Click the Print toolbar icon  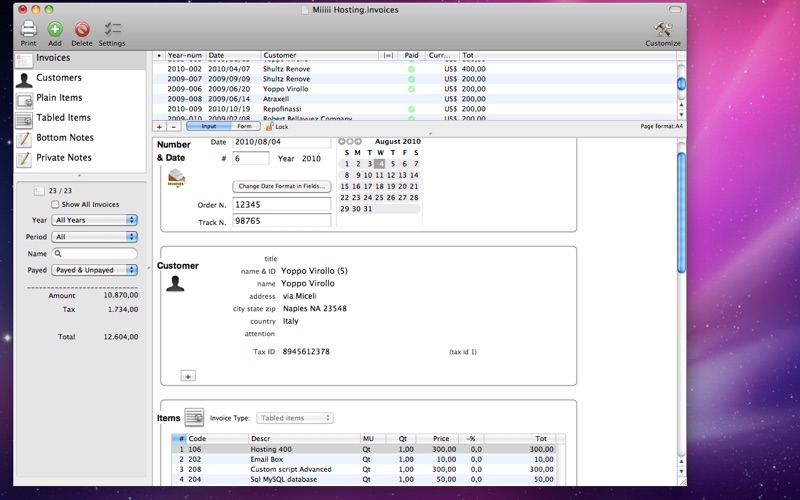[x=28, y=30]
